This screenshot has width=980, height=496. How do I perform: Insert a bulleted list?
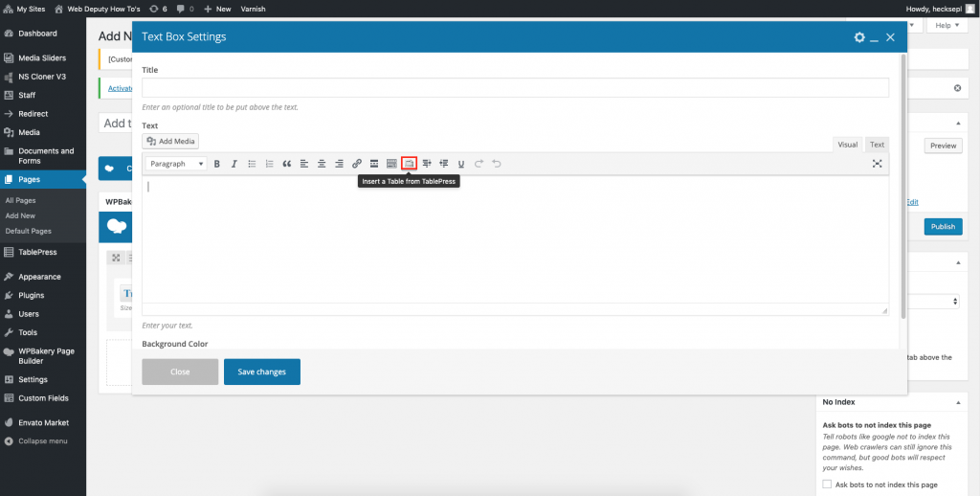pyautogui.click(x=252, y=164)
